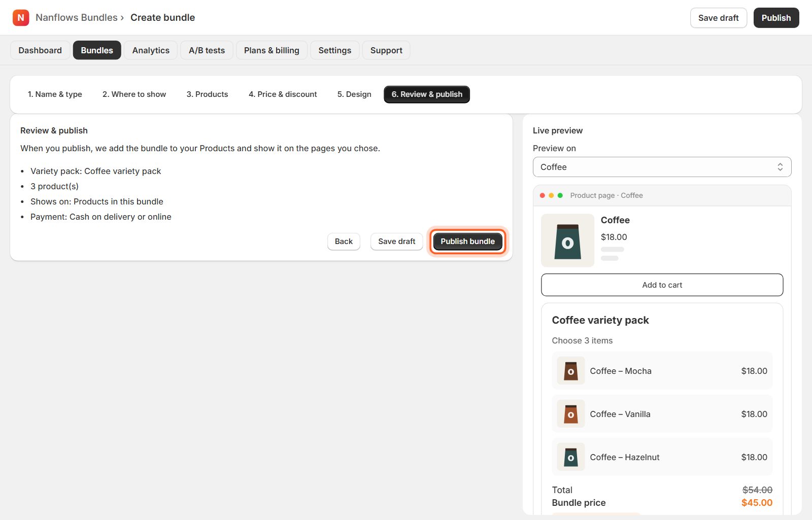This screenshot has height=520, width=812.
Task: Select the Coffee – Mocha item row
Action: coord(662,371)
